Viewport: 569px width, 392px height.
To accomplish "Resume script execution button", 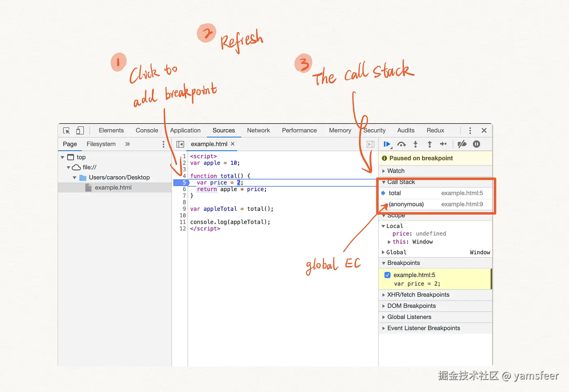I will pyautogui.click(x=387, y=144).
